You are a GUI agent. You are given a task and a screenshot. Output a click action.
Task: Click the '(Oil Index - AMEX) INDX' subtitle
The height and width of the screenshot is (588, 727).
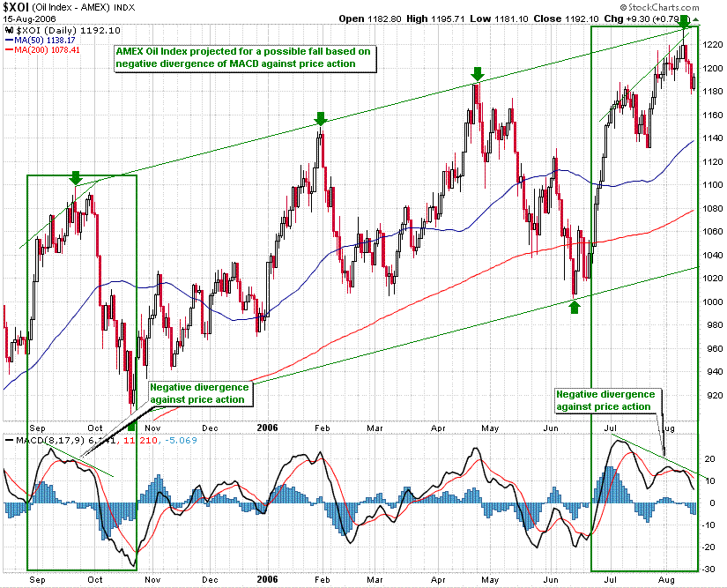(84, 7)
